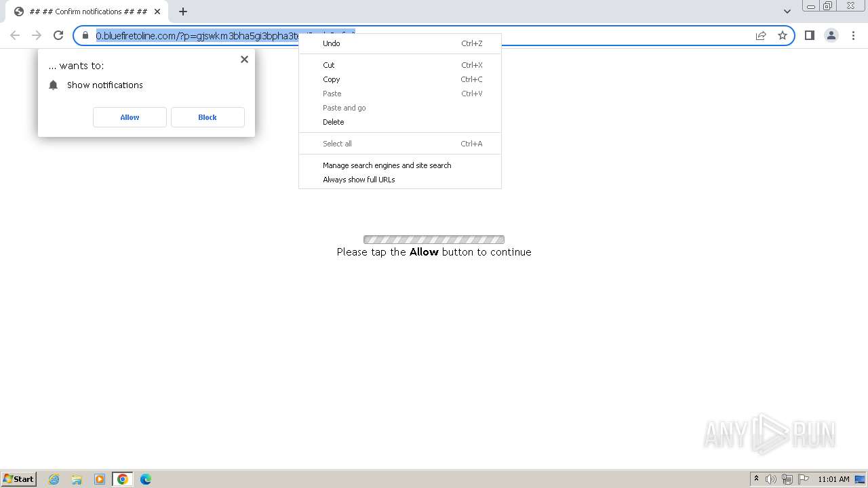Image resolution: width=868 pixels, height=488 pixels.
Task: Click the bell icon next to Show notifications
Action: coord(54,85)
